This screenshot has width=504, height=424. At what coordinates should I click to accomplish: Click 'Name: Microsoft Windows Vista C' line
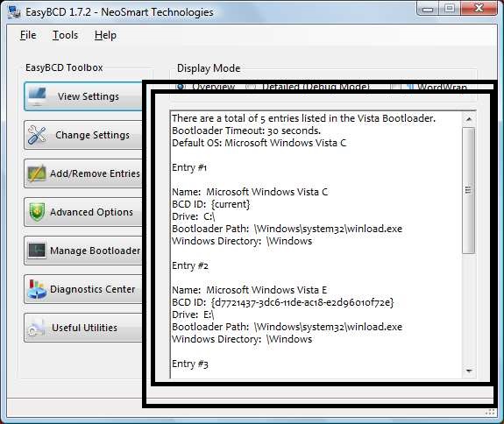point(250,192)
